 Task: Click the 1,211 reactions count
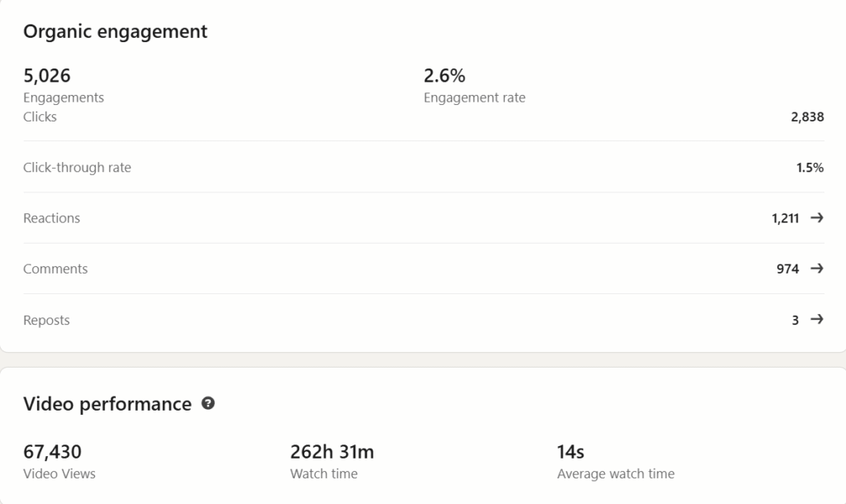coord(785,218)
